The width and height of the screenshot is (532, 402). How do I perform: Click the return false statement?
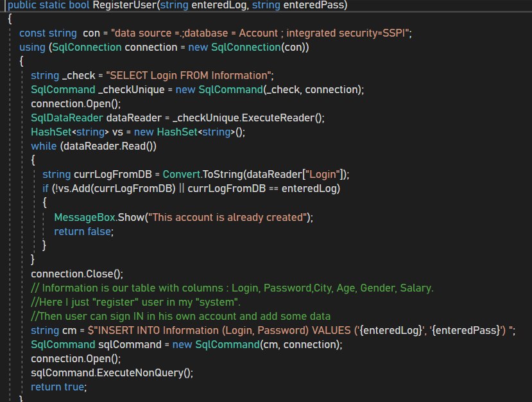tap(83, 231)
